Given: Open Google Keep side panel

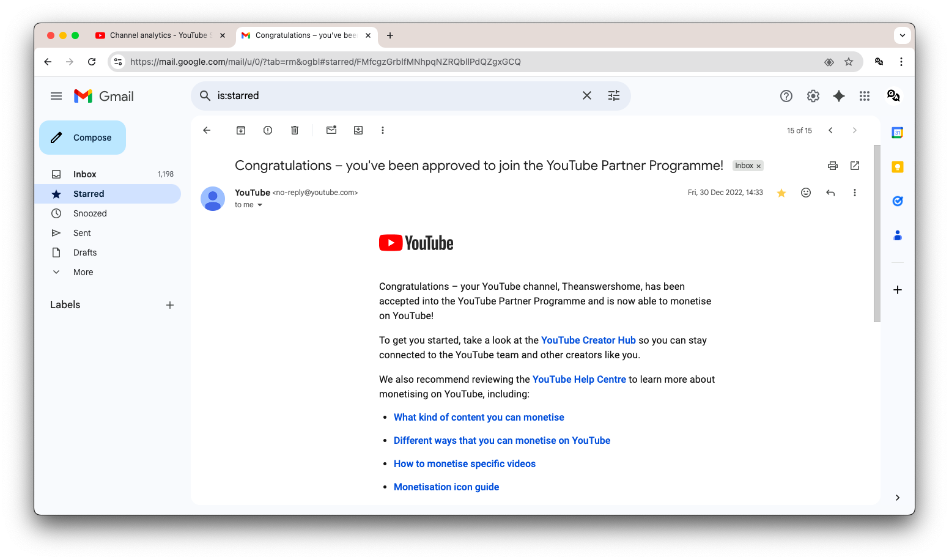Looking at the screenshot, I should click(x=898, y=167).
